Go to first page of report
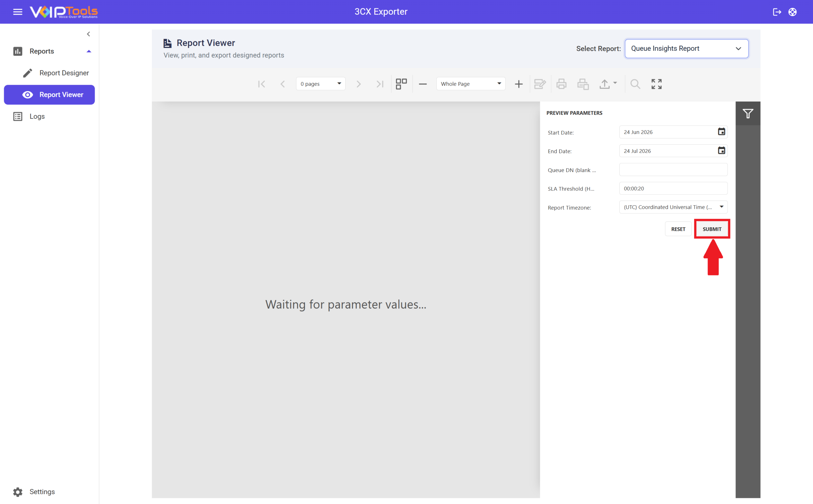Image resolution: width=813 pixels, height=504 pixels. (x=261, y=84)
